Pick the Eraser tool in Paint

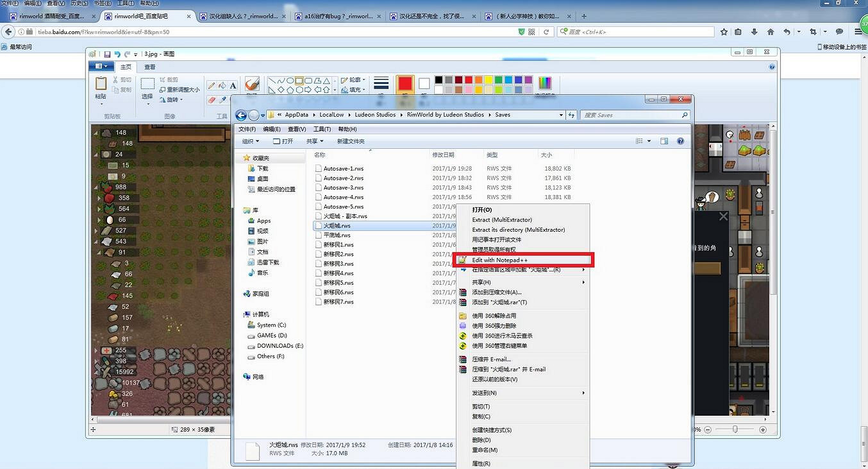tap(212, 100)
